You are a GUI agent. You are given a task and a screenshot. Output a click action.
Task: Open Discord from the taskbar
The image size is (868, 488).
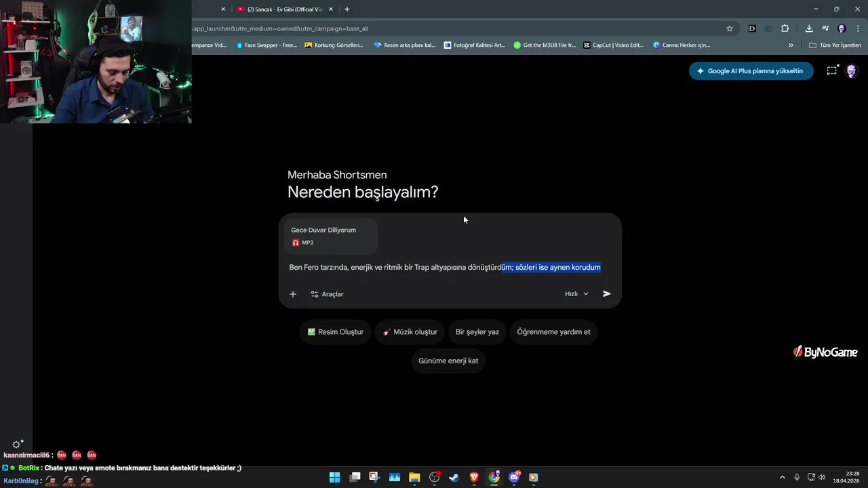click(x=514, y=477)
